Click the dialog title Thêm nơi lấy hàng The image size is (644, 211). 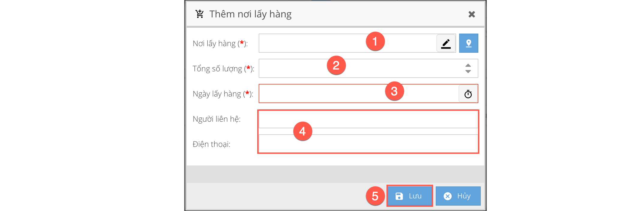tap(250, 14)
